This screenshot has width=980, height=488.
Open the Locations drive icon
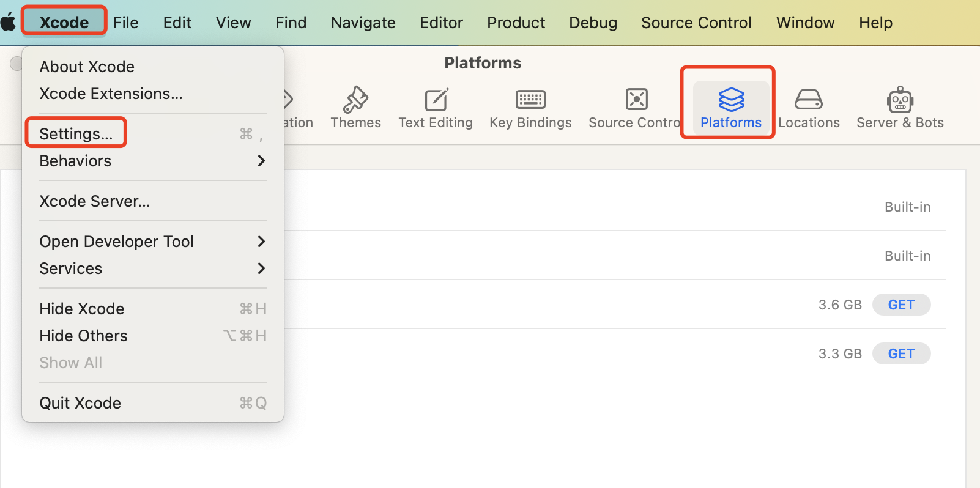tap(808, 100)
